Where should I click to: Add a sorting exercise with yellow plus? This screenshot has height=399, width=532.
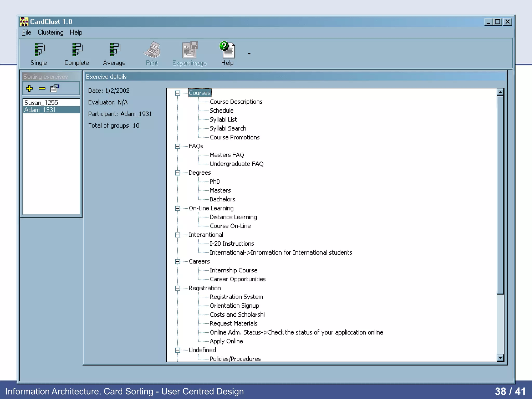[x=29, y=89]
